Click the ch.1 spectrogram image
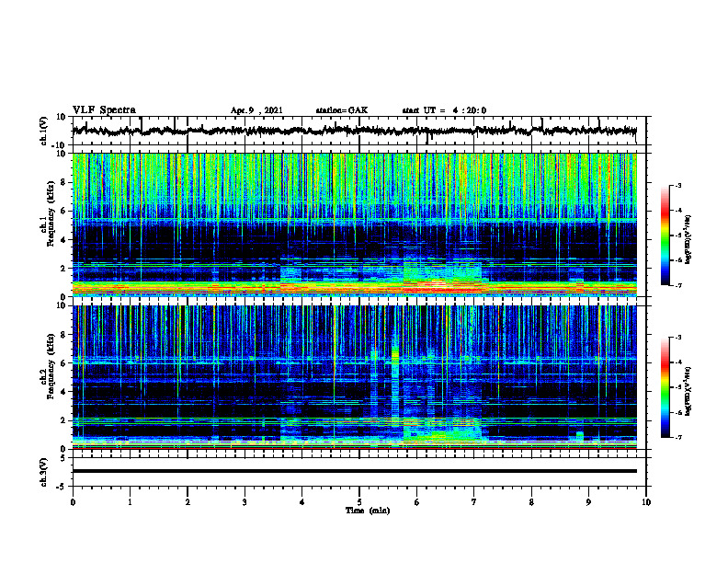The height and width of the screenshot is (563, 728). [x=354, y=224]
